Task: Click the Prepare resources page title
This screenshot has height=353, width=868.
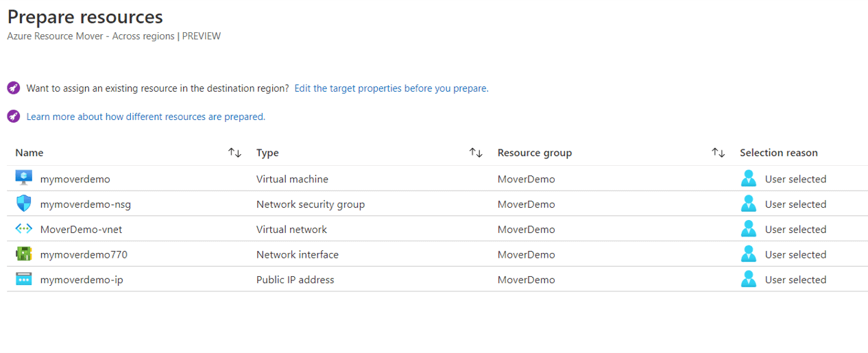Action: click(85, 17)
